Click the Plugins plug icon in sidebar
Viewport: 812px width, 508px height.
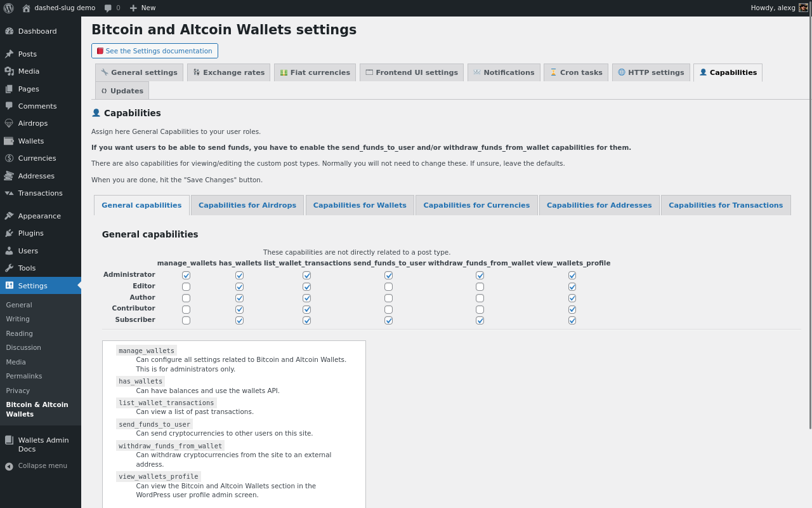click(9, 233)
